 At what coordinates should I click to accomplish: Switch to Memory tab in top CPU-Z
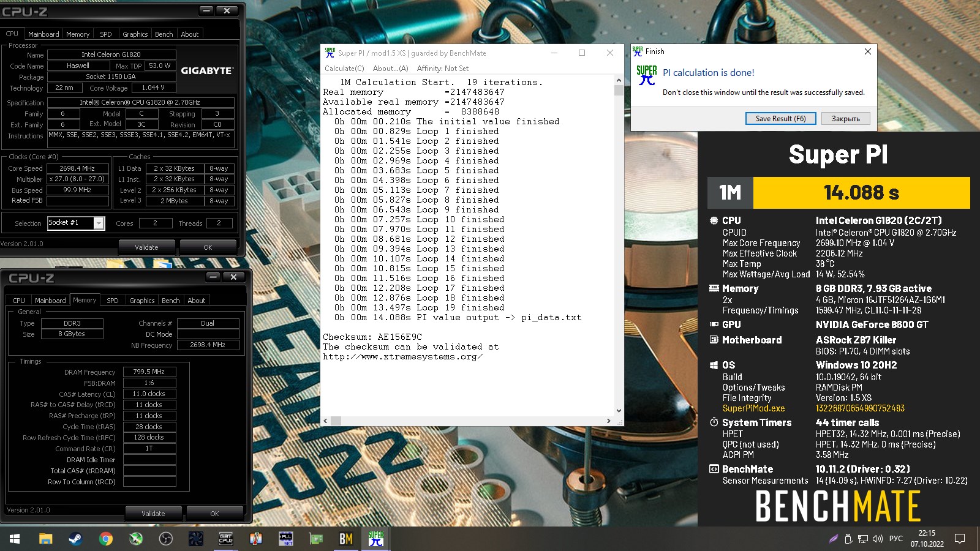pos(78,34)
